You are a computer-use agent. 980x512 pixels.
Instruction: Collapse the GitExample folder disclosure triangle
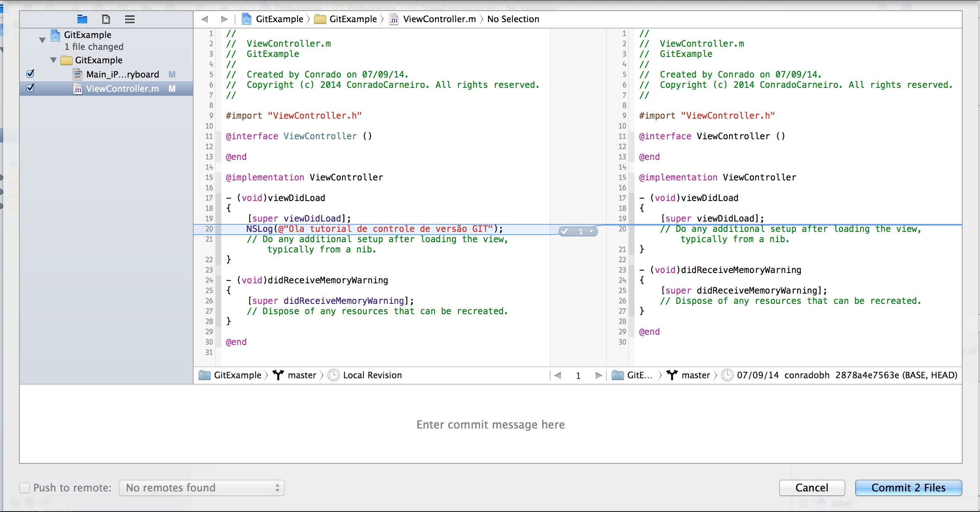click(53, 60)
